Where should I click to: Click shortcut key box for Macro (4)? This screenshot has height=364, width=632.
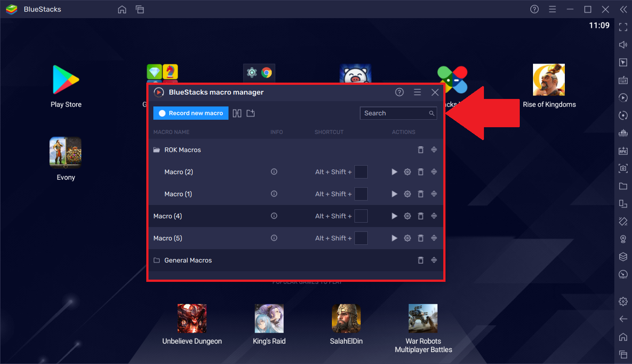[361, 216]
